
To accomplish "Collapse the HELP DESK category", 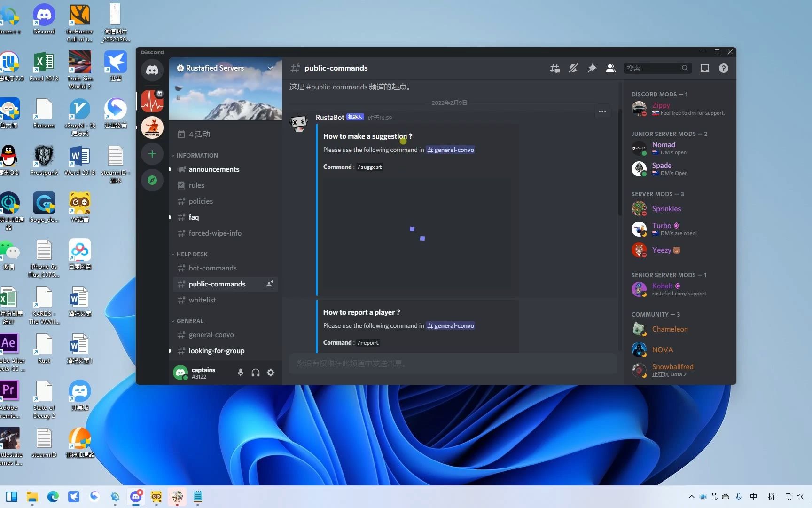I will click(189, 254).
